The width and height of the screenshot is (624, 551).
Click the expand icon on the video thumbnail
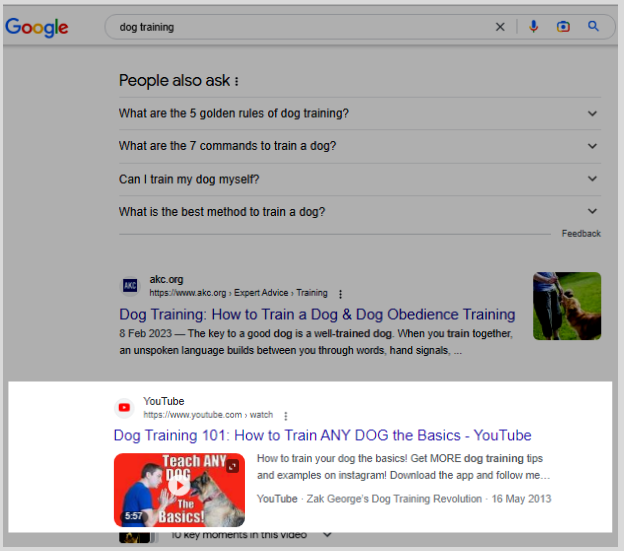click(x=233, y=466)
